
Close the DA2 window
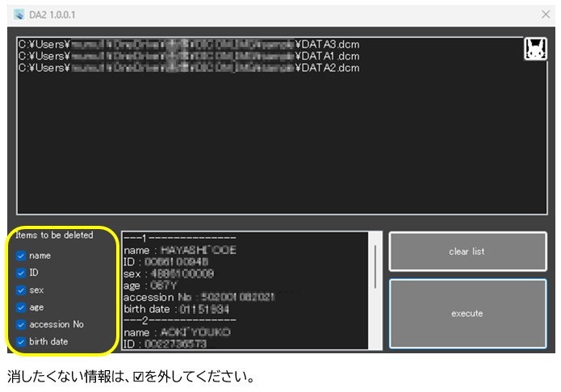coord(546,15)
